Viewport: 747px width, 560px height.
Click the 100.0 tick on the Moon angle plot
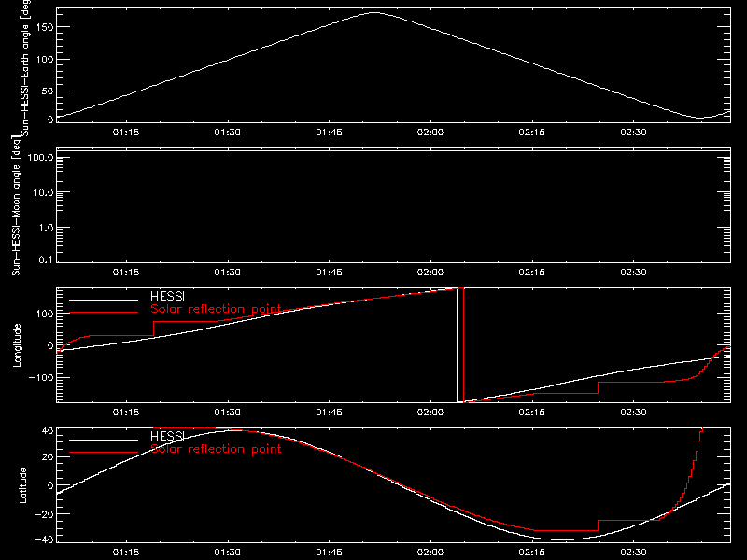40,157
